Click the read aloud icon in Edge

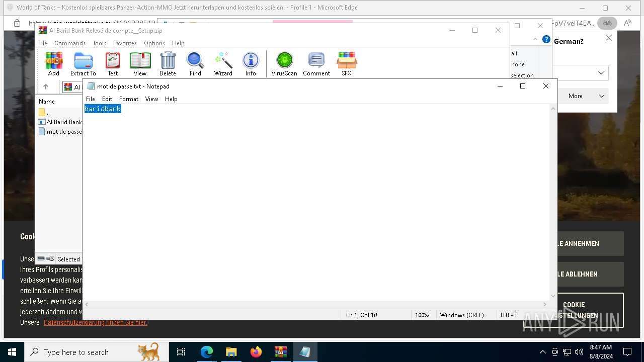click(627, 23)
